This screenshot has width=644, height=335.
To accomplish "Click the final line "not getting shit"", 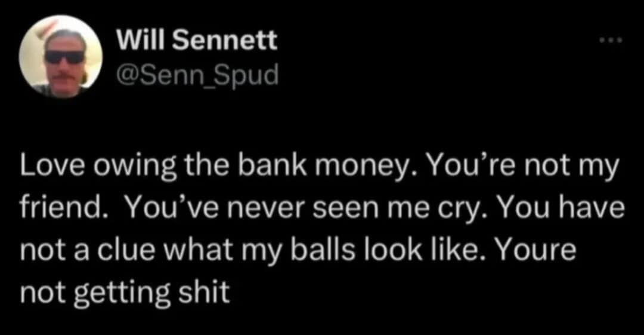I will tap(125, 292).
